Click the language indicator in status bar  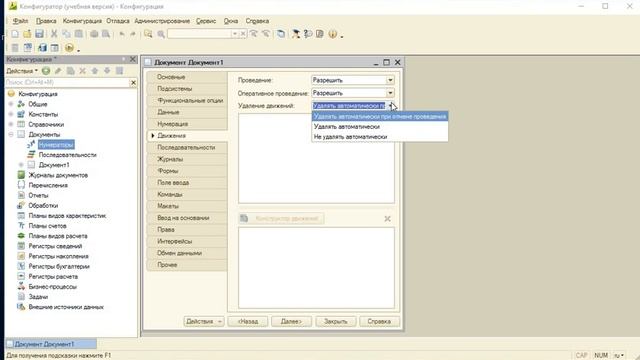[x=620, y=356]
